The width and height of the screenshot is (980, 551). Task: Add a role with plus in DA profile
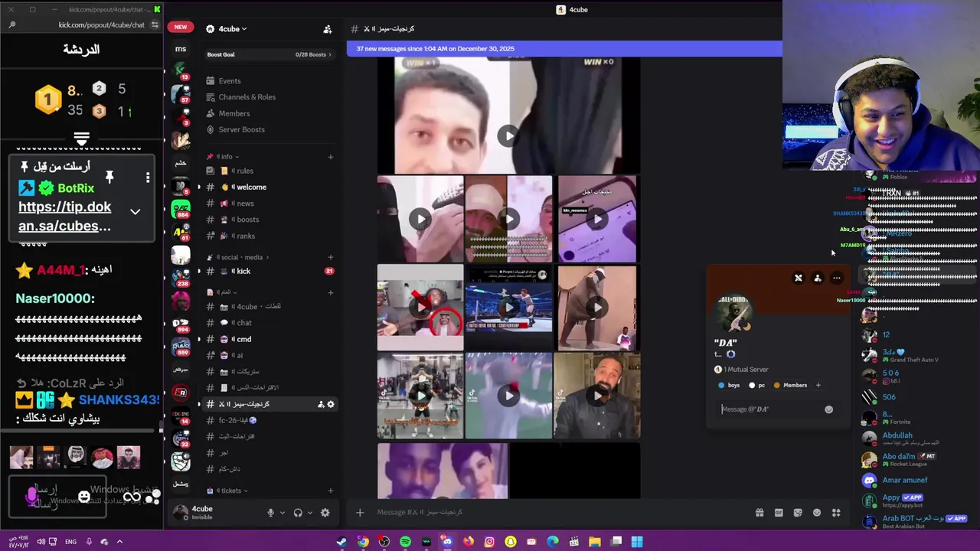[x=818, y=386]
